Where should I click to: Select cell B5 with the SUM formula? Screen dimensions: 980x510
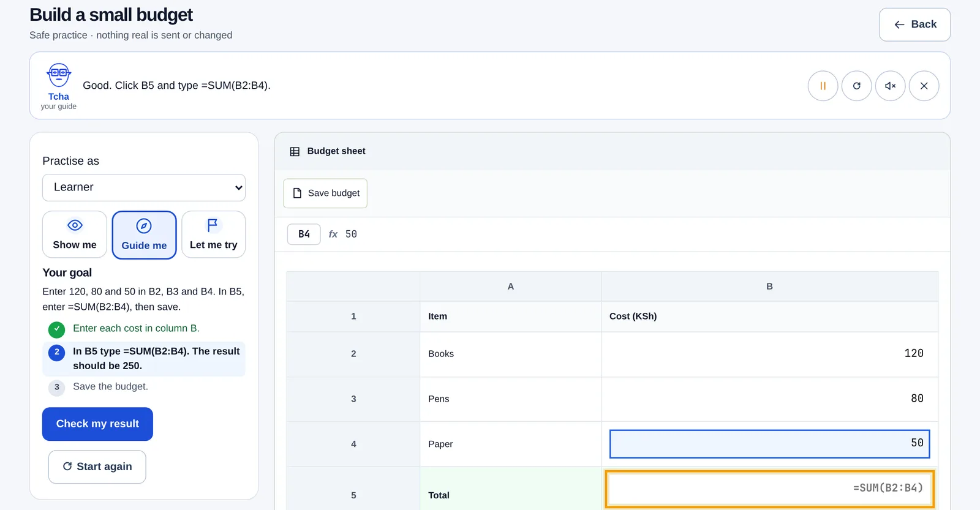pyautogui.click(x=769, y=489)
